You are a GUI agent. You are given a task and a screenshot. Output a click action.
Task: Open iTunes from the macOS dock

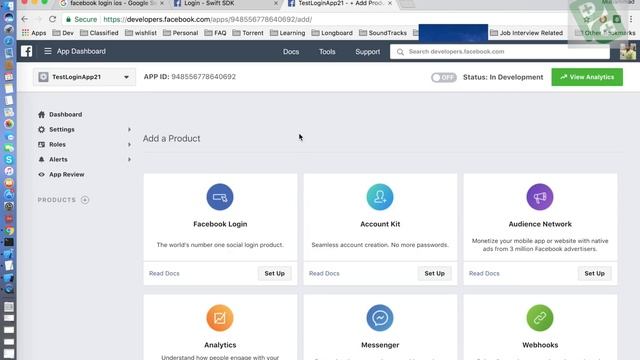[9, 171]
